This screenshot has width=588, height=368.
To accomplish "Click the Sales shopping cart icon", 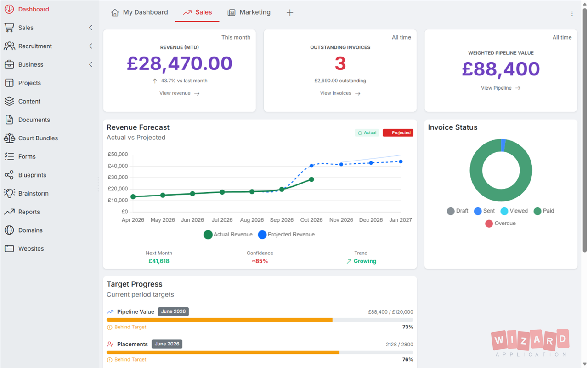I will 9,28.
